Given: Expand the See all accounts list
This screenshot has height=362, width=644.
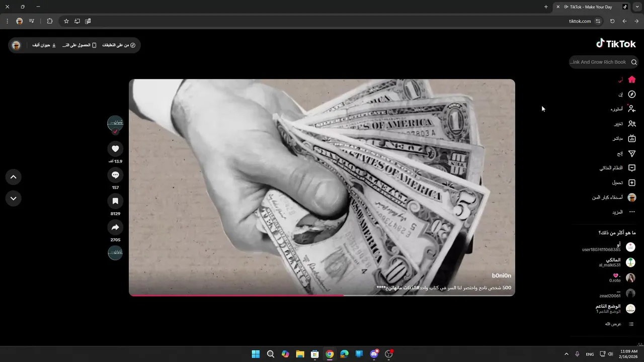Looking at the screenshot, I should tap(619, 324).
